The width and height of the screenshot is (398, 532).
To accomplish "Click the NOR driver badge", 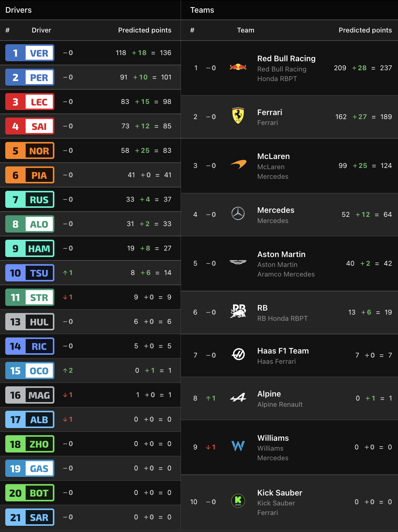I will pos(30,151).
